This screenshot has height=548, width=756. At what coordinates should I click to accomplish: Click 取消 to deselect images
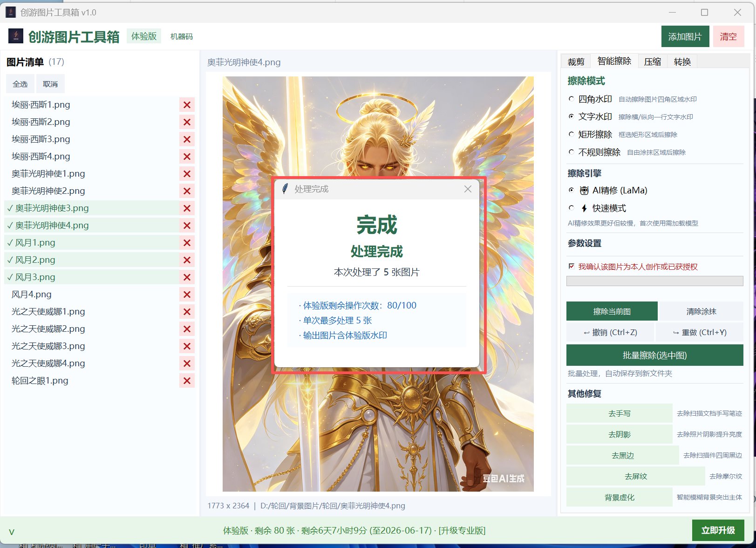[x=50, y=84]
